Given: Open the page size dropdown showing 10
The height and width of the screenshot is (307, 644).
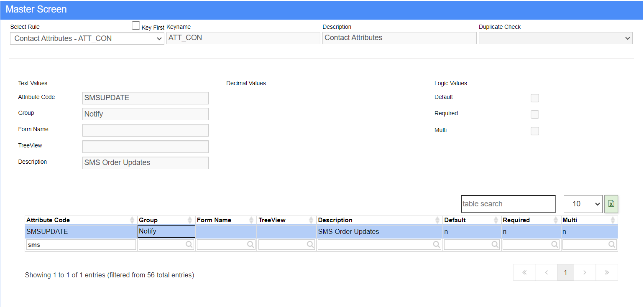Looking at the screenshot, I should pyautogui.click(x=583, y=204).
